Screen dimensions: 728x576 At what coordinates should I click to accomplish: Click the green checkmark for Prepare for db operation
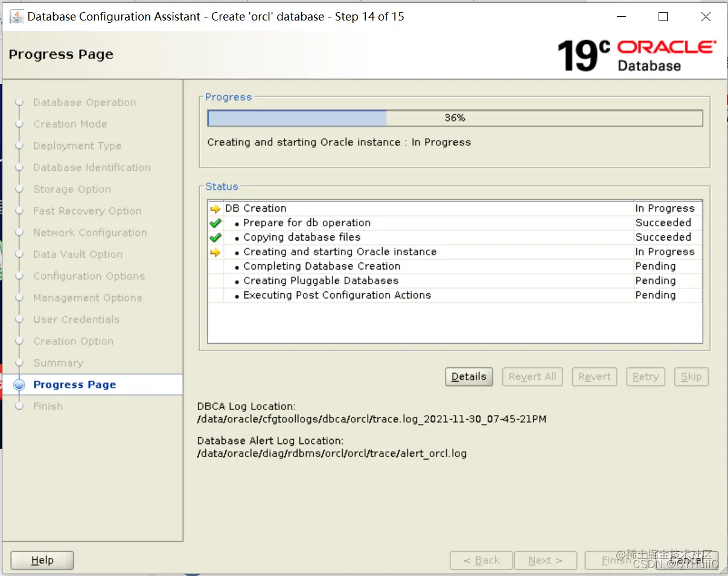pos(216,223)
